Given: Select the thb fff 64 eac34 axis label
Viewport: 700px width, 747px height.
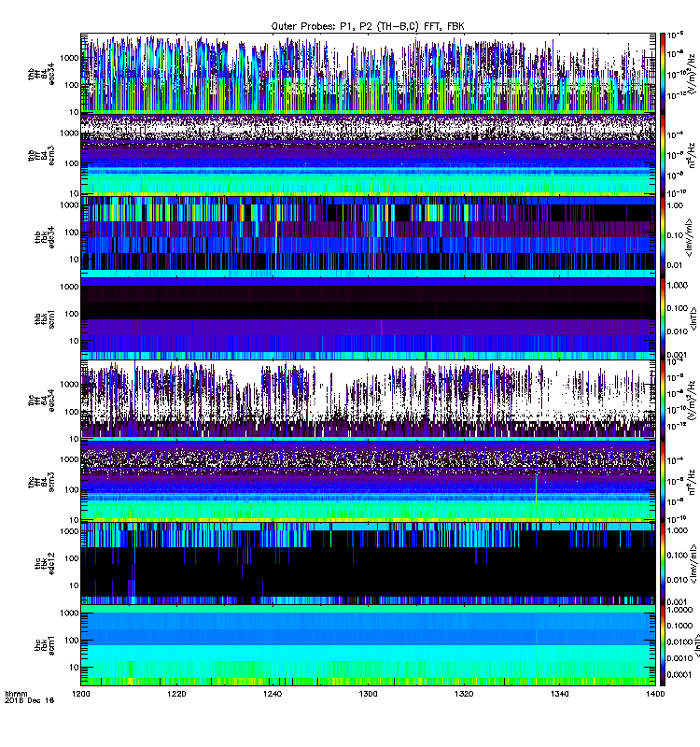Looking at the screenshot, I should coord(41,74).
